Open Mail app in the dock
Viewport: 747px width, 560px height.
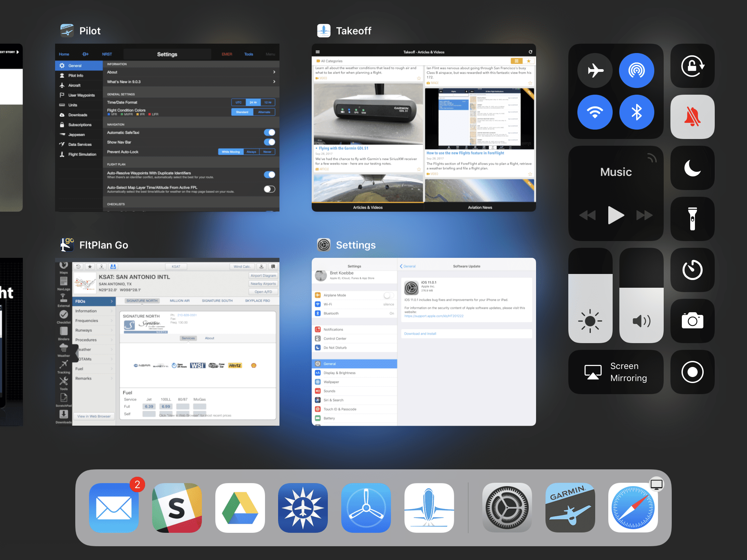[114, 508]
